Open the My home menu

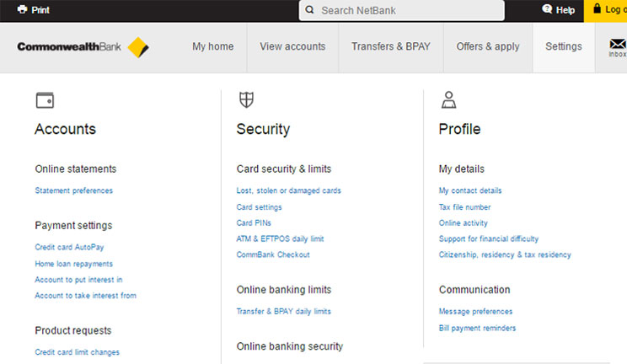pos(212,47)
